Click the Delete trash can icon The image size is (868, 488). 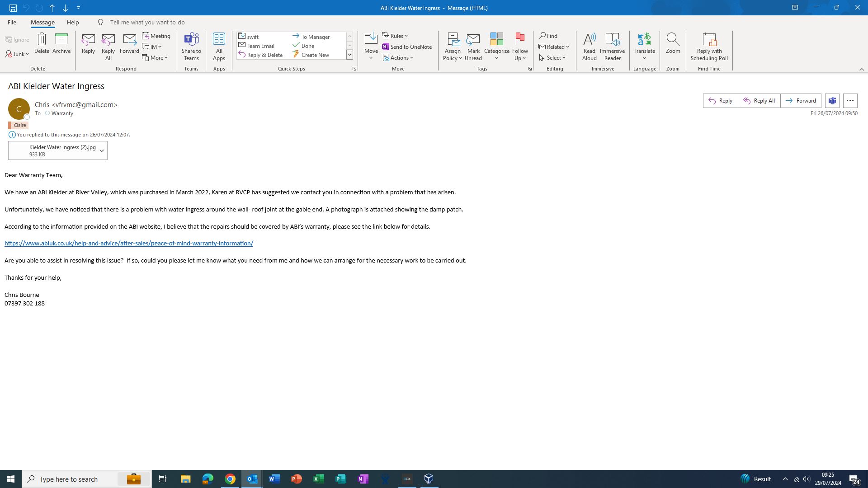click(42, 40)
